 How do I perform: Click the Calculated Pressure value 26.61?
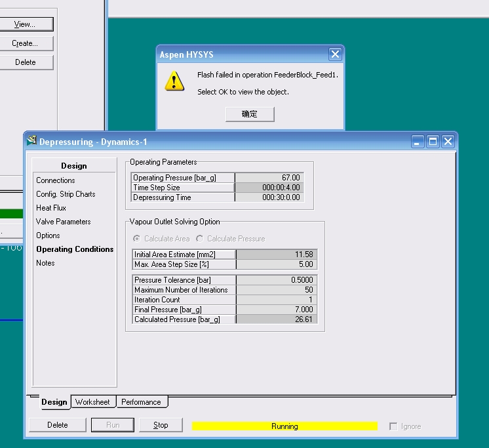pyautogui.click(x=277, y=319)
